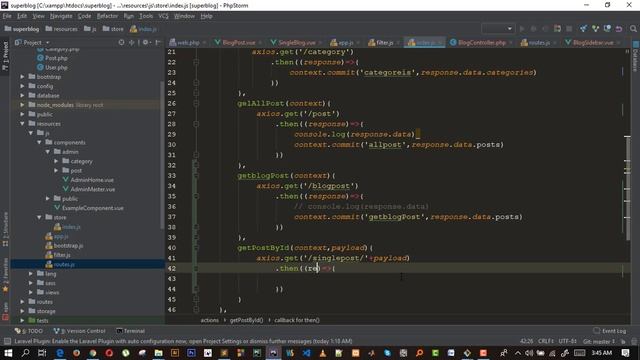Open the Navigate menu
640x360 pixels.
point(61,16)
